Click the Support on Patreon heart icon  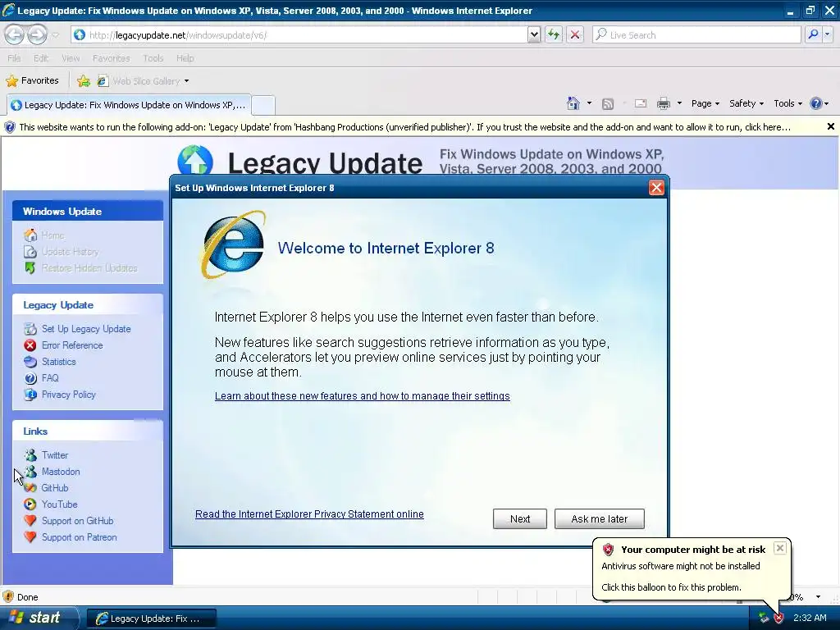pyautogui.click(x=30, y=537)
